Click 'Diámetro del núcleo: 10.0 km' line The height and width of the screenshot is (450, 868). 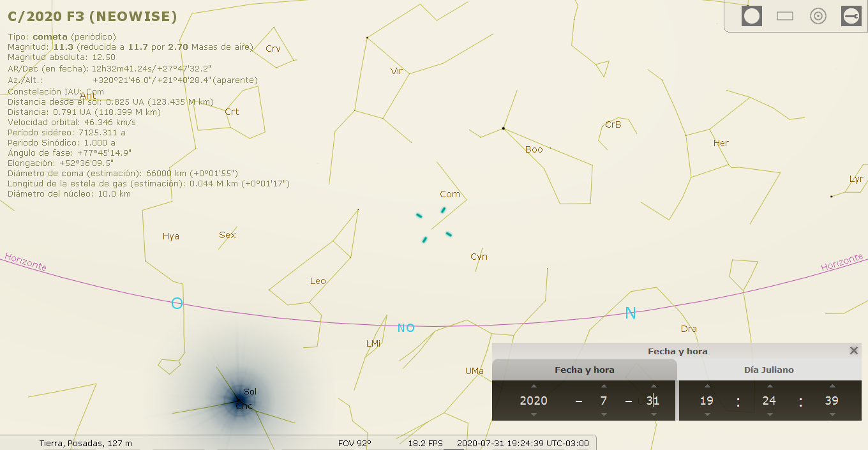69,193
